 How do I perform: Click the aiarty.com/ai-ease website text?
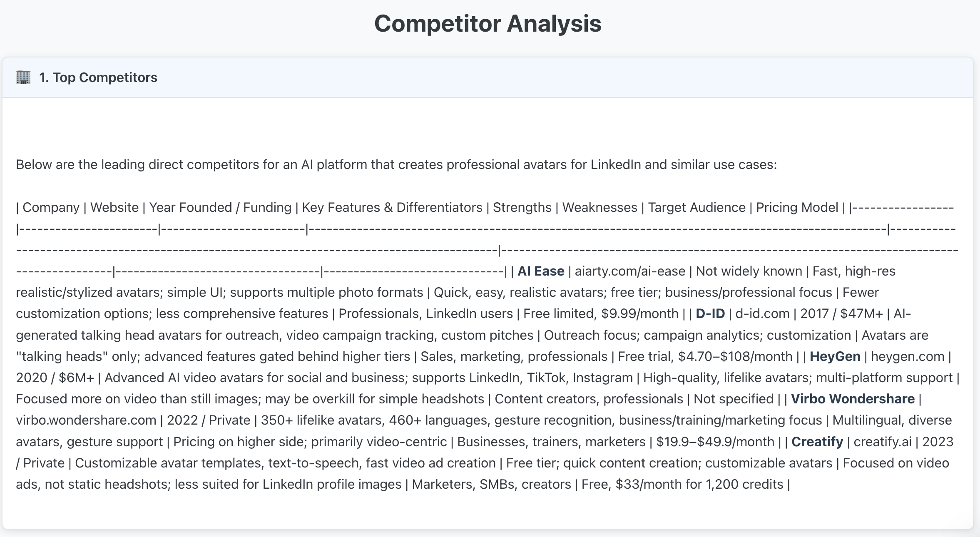629,271
